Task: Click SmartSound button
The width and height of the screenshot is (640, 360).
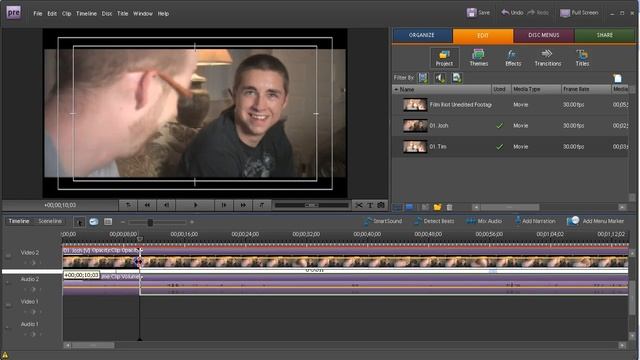Action: coord(382,221)
